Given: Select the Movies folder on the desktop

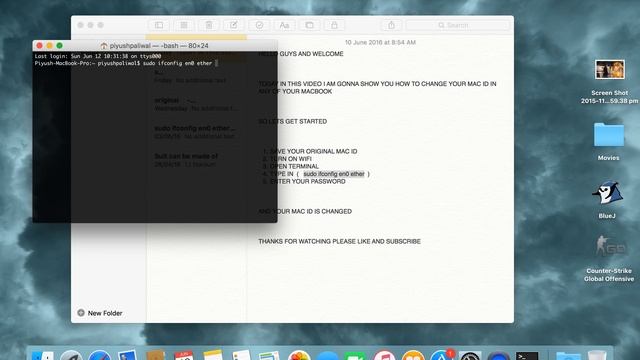Looking at the screenshot, I should pyautogui.click(x=609, y=135).
